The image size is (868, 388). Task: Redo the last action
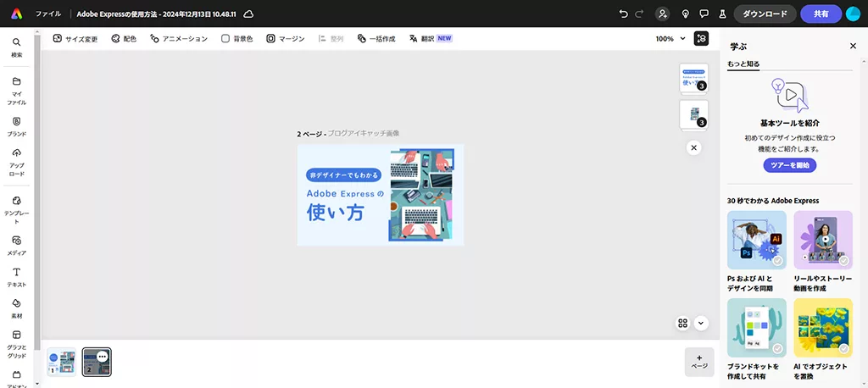pyautogui.click(x=639, y=14)
